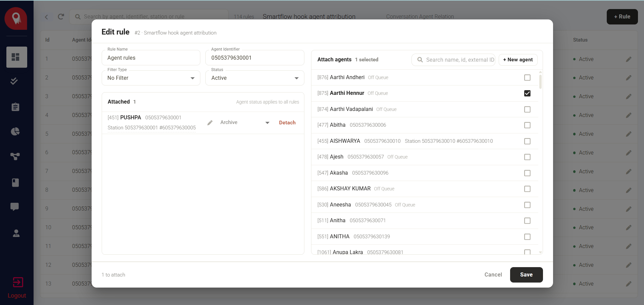644x305 pixels.
Task: Open the dashboard grid icon in sidebar
Action: pos(15,57)
